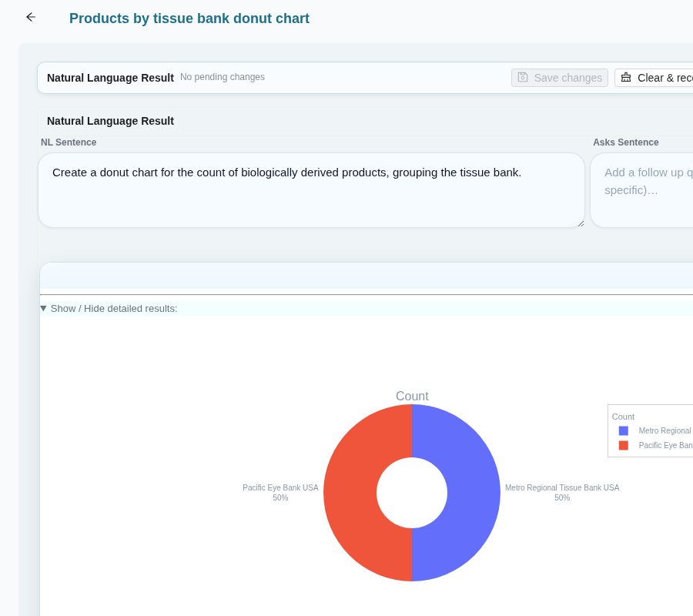
Task: Toggle the Metro Regional blue legend swatch
Action: (x=623, y=431)
